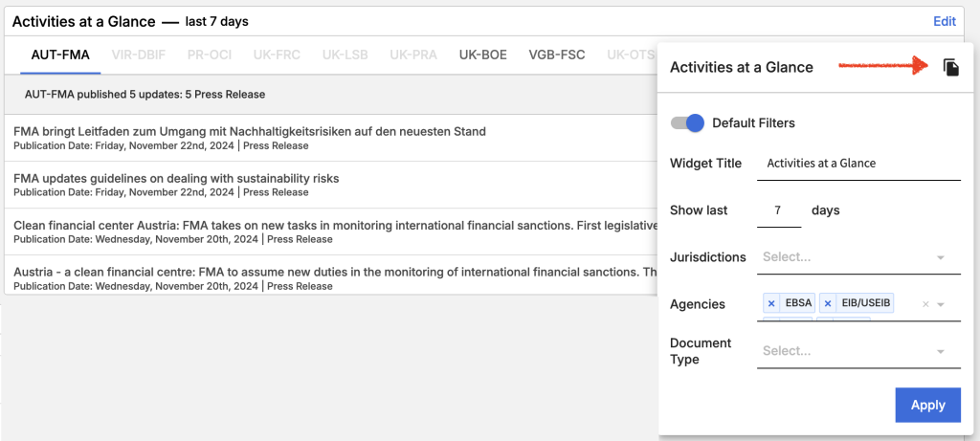The height and width of the screenshot is (441, 980).
Task: Click the copy widget icon in panel header
Action: (950, 67)
